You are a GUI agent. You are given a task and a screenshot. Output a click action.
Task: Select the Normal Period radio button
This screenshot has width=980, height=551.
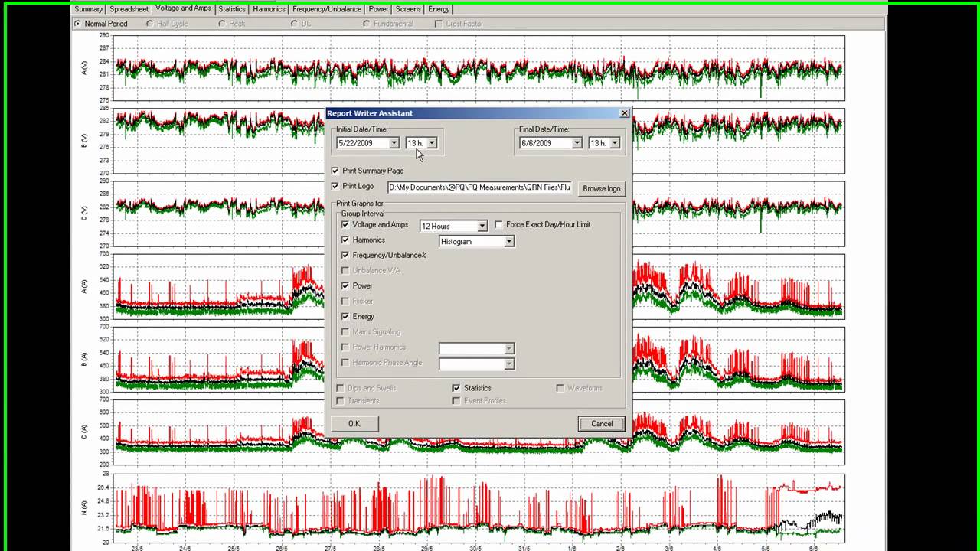(77, 24)
